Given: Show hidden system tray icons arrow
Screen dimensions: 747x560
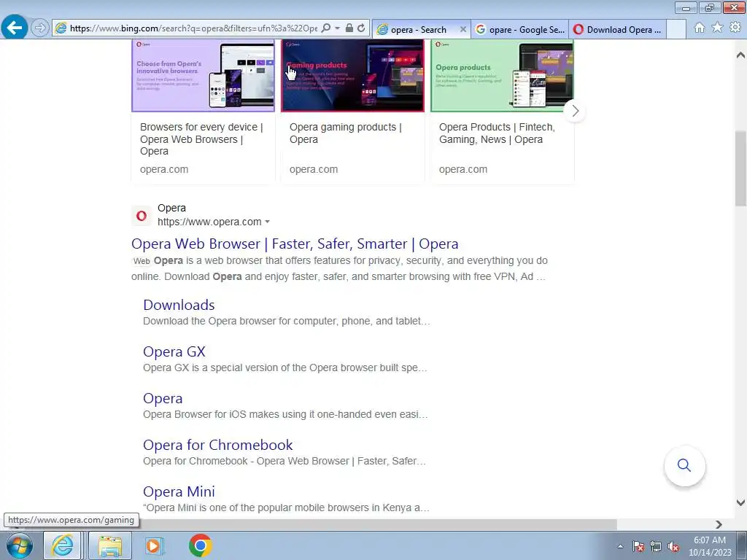Looking at the screenshot, I should point(620,546).
